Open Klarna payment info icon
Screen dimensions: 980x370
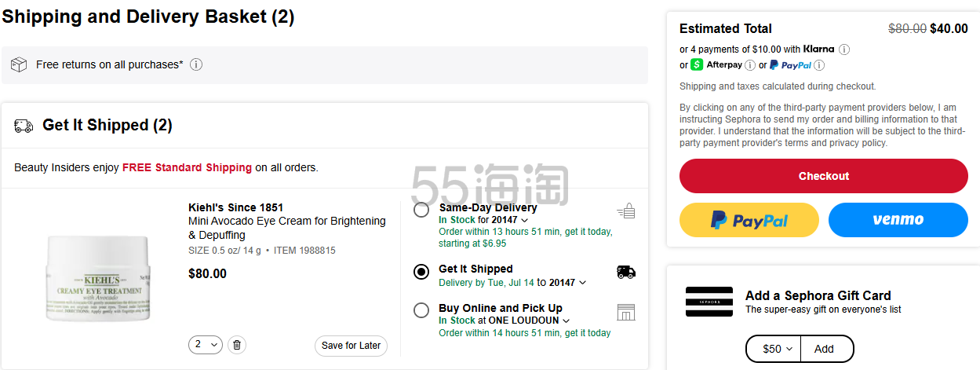(844, 49)
